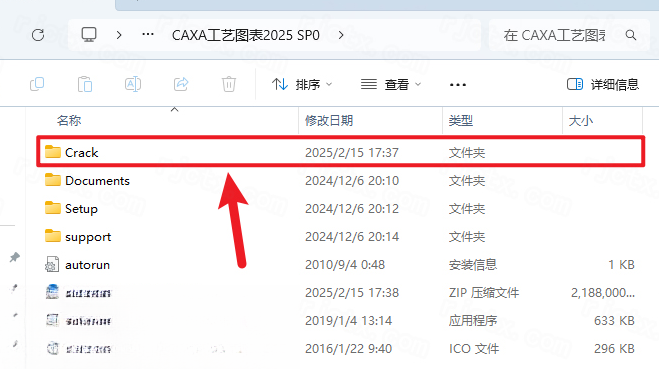The width and height of the screenshot is (659, 369).
Task: Click the 2019/1/4 13:14 date cell
Action: click(x=348, y=321)
